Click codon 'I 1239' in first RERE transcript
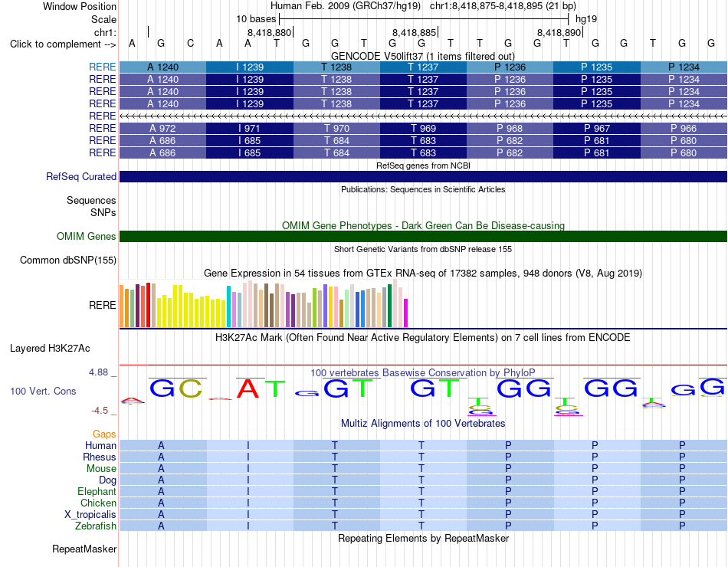728x567 pixels. (250, 67)
